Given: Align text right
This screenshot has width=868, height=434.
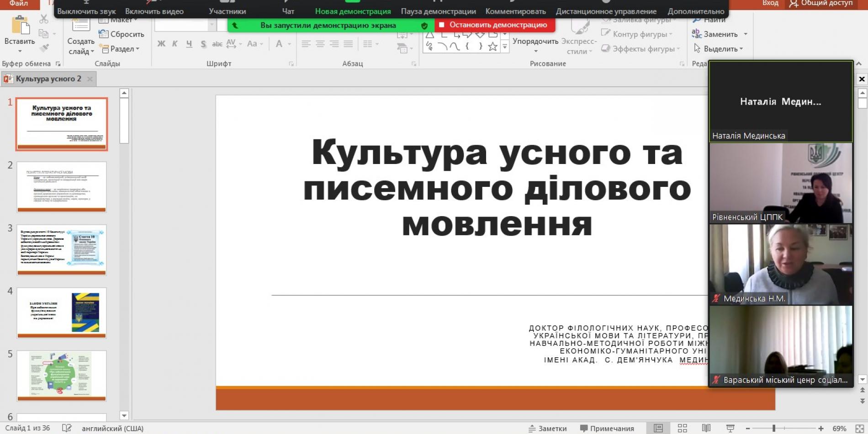Looking at the screenshot, I should coord(334,44).
